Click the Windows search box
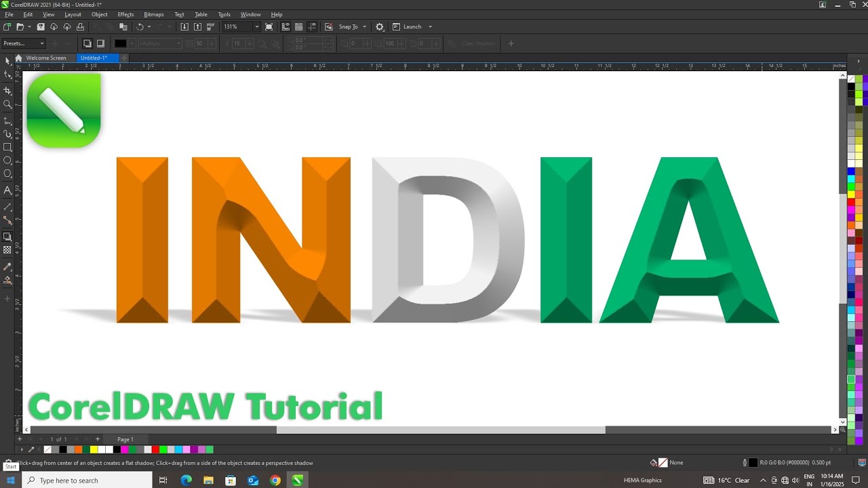 point(87,480)
